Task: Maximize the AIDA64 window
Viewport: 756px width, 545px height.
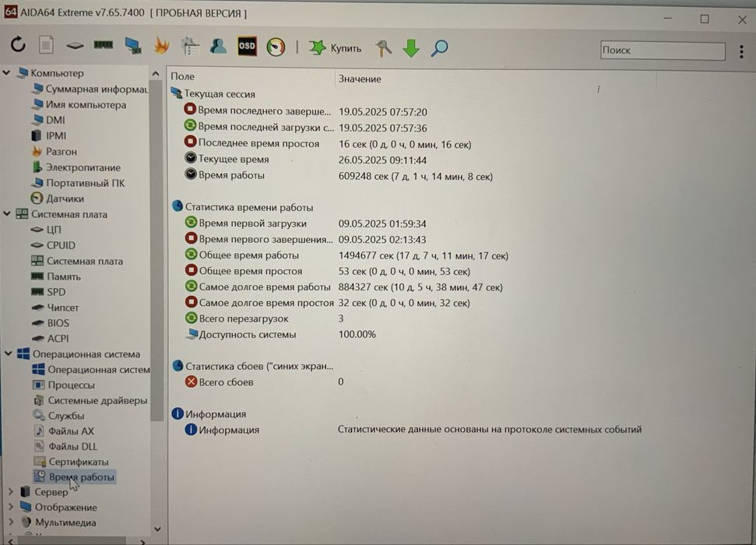Action: 705,19
